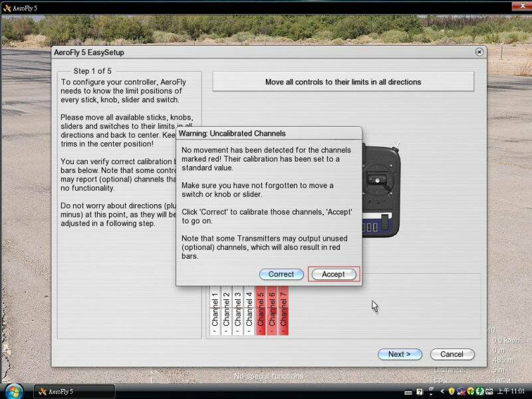This screenshot has height=399, width=532.
Task: Open the Windows Start menu
Action: pyautogui.click(x=13, y=392)
